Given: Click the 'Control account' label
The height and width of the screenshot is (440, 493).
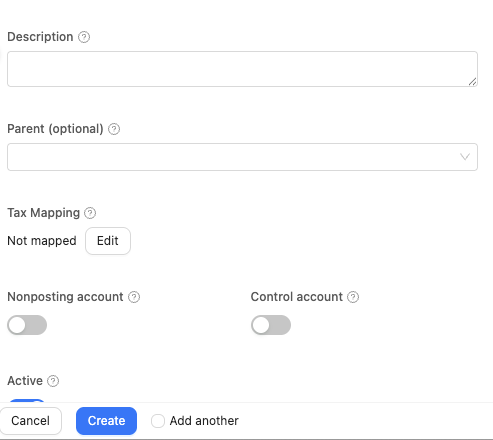Looking at the screenshot, I should [297, 297].
